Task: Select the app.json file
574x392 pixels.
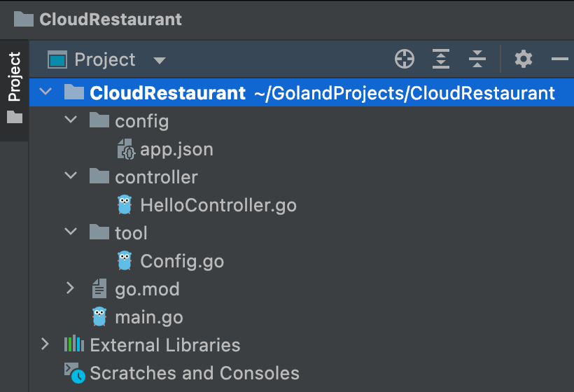Action: (176, 149)
